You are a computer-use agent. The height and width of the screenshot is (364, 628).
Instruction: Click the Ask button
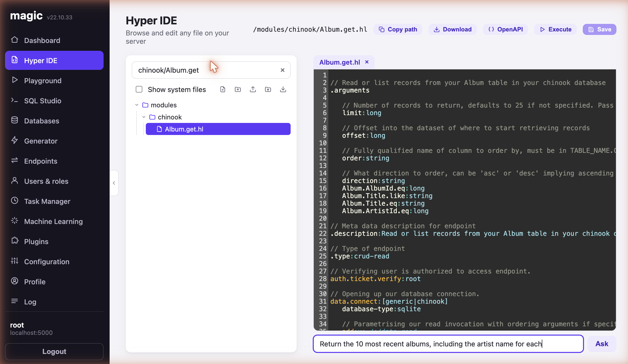point(602,344)
